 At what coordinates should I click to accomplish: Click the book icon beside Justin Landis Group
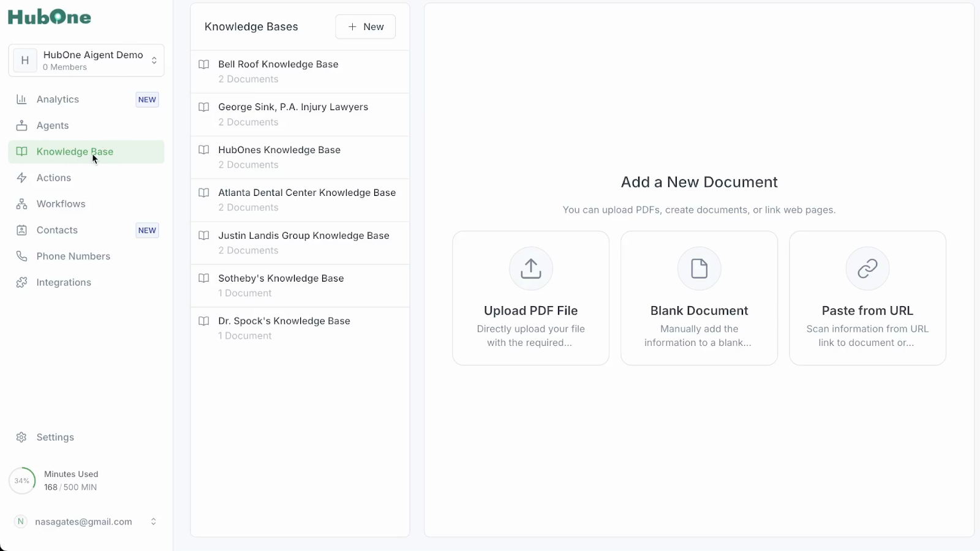click(204, 236)
